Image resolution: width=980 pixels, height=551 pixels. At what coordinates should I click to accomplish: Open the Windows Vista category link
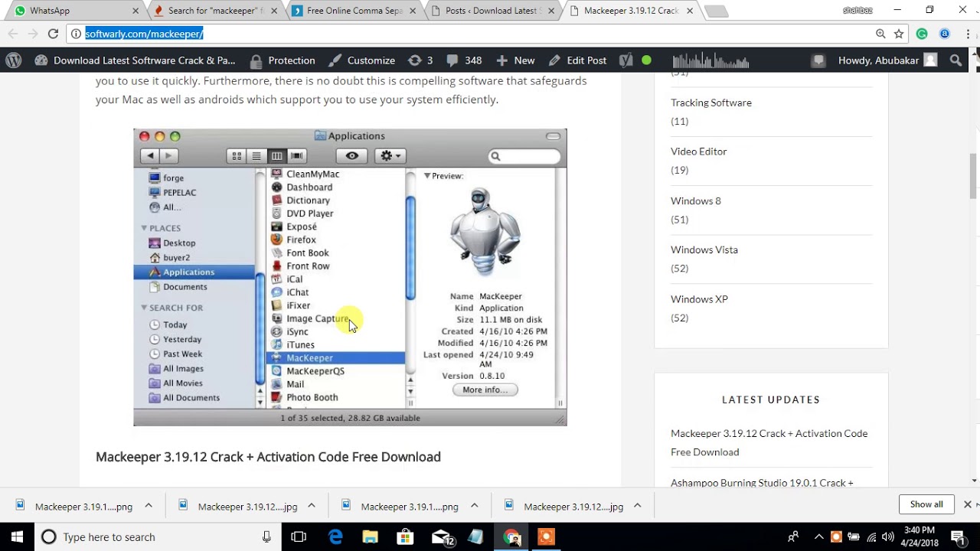coord(704,249)
